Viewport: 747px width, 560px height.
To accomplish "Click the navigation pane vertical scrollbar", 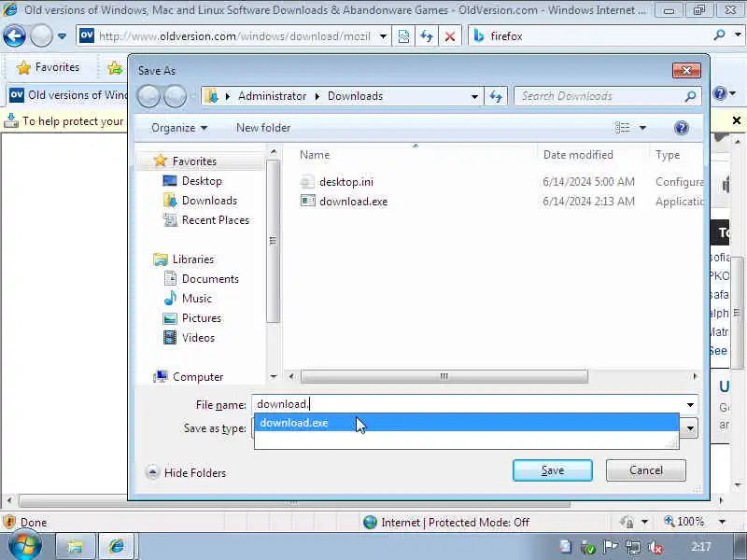I will tap(273, 242).
